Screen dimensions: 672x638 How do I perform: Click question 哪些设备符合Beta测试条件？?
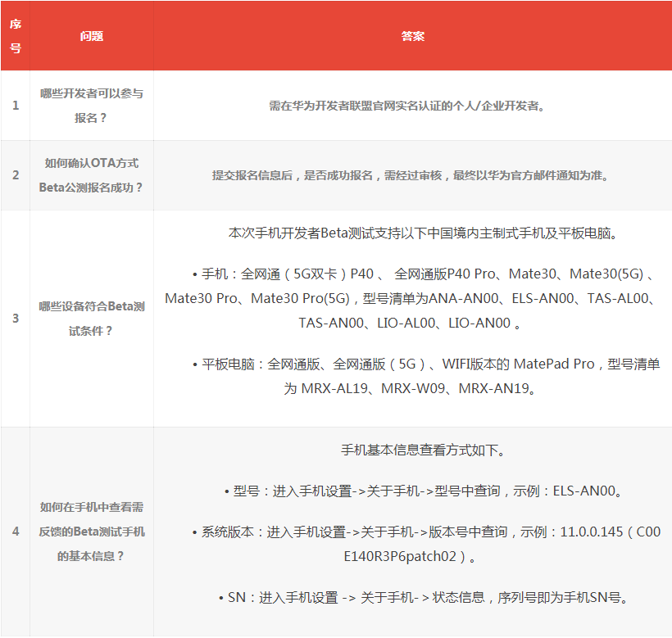(92, 318)
